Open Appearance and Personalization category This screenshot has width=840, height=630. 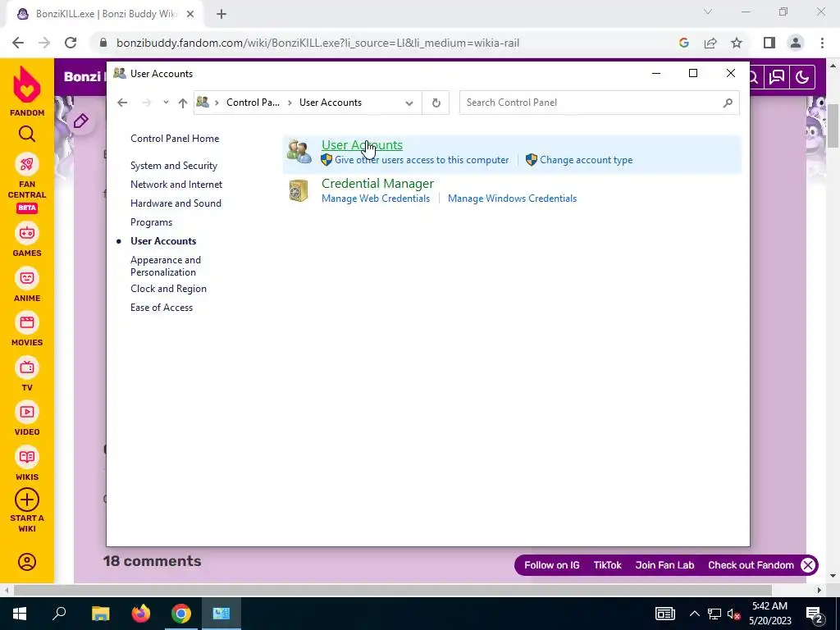[x=166, y=266]
